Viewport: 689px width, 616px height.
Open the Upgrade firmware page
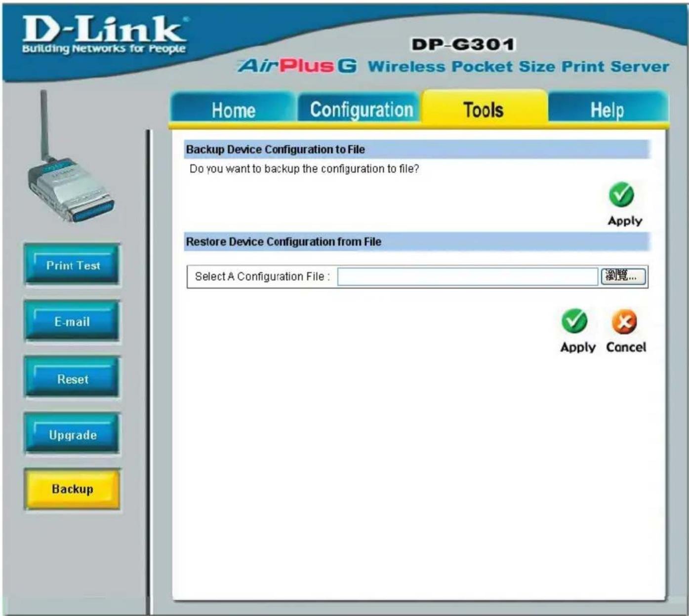coord(73,435)
